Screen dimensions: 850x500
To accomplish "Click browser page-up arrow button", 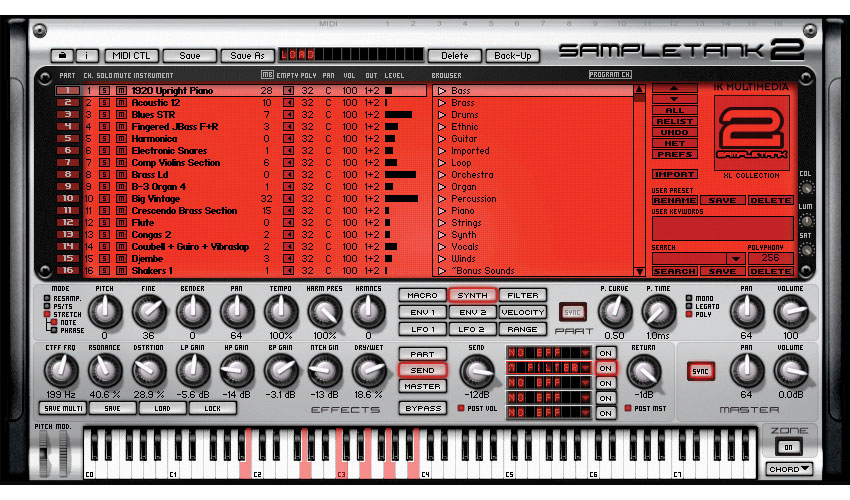I will pyautogui.click(x=674, y=88).
